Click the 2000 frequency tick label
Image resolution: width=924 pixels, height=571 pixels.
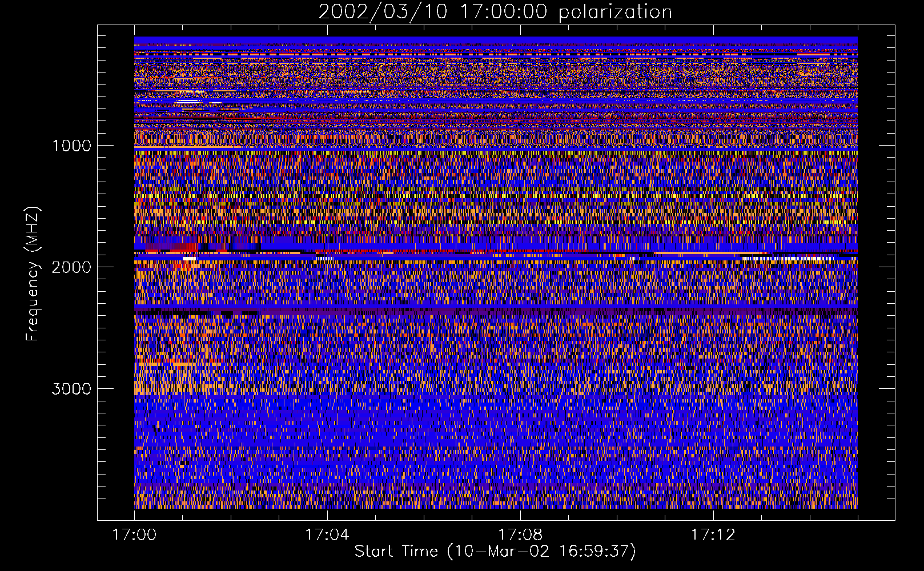[72, 267]
